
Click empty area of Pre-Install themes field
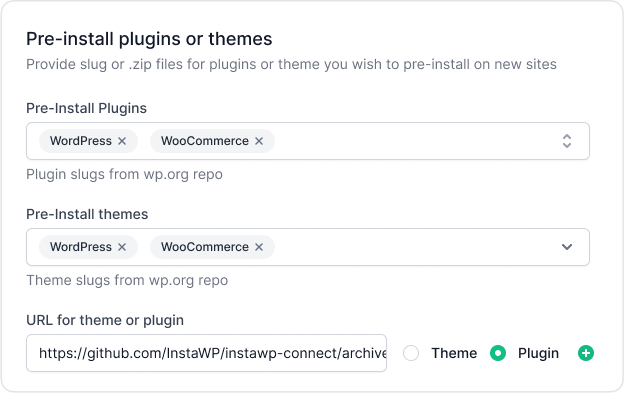(x=414, y=247)
